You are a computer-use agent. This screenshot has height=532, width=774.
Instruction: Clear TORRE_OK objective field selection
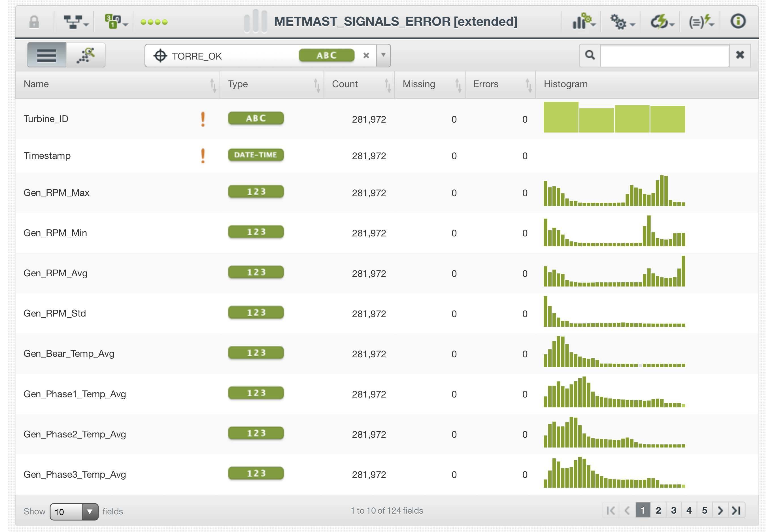[x=366, y=56]
